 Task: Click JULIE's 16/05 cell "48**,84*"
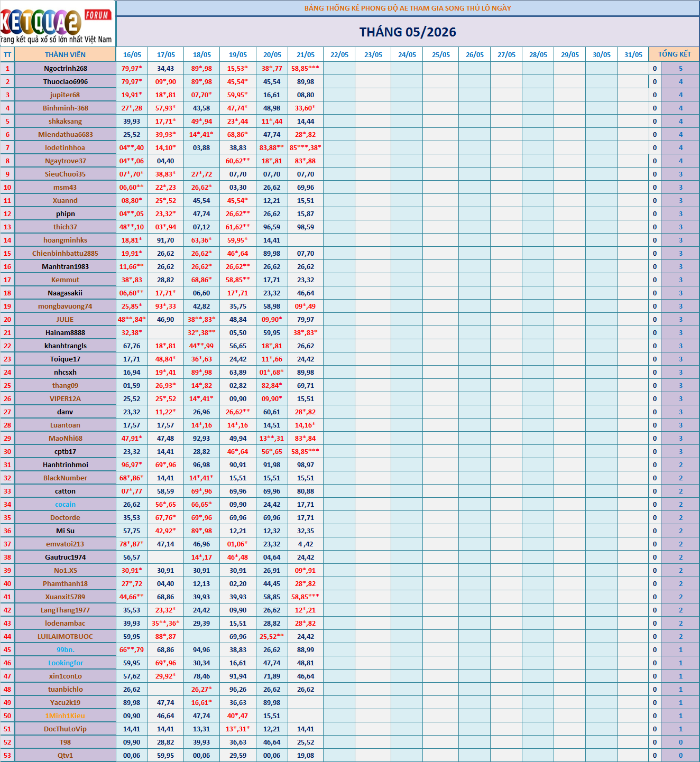click(132, 319)
